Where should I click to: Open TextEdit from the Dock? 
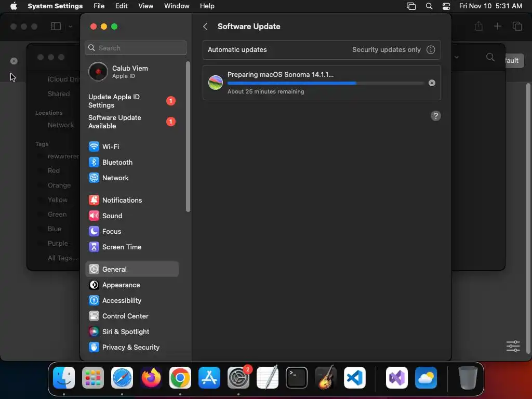click(x=268, y=378)
